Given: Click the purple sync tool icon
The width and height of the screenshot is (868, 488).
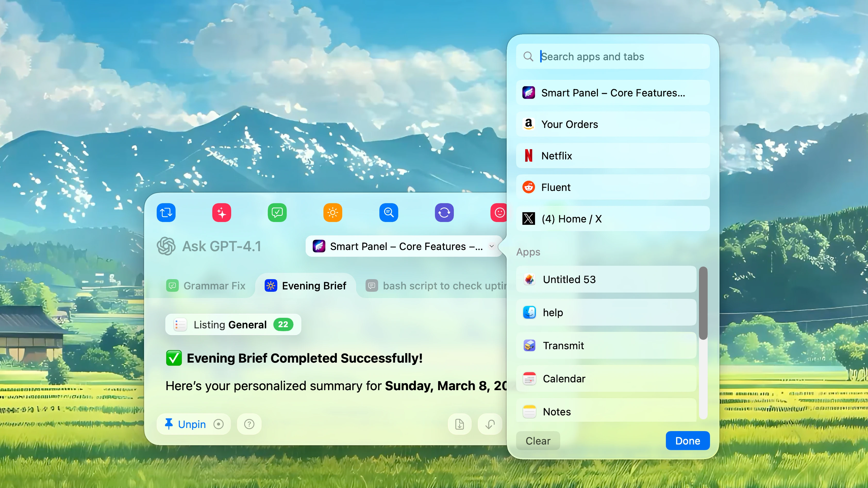Looking at the screenshot, I should [444, 212].
